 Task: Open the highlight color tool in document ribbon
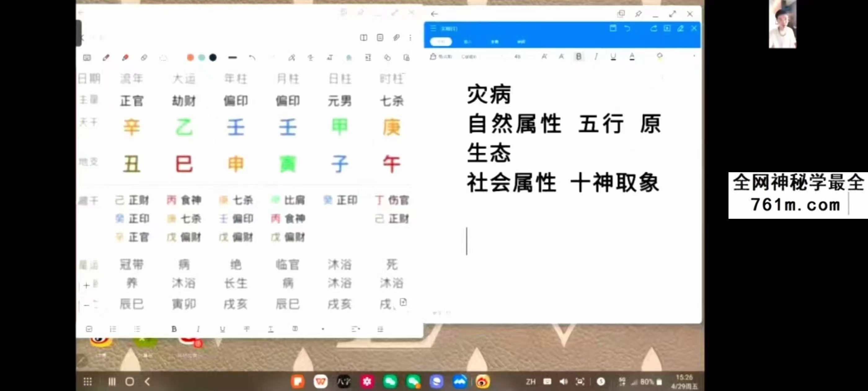click(x=659, y=56)
